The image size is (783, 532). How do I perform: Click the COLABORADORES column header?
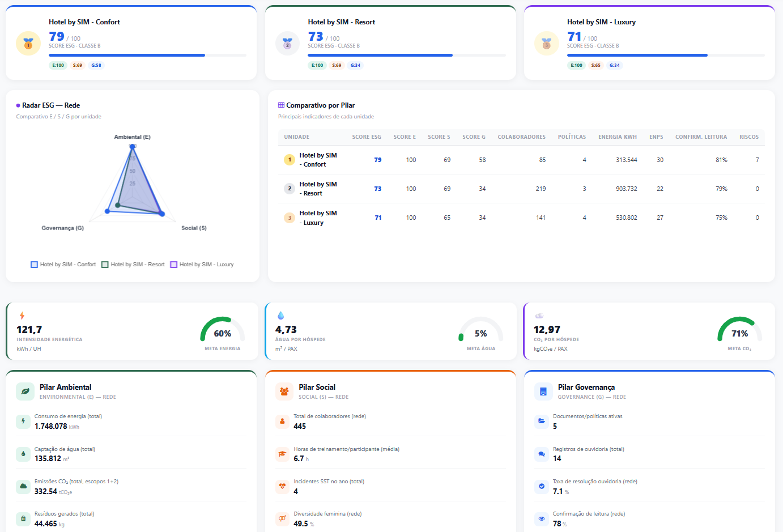pos(522,137)
